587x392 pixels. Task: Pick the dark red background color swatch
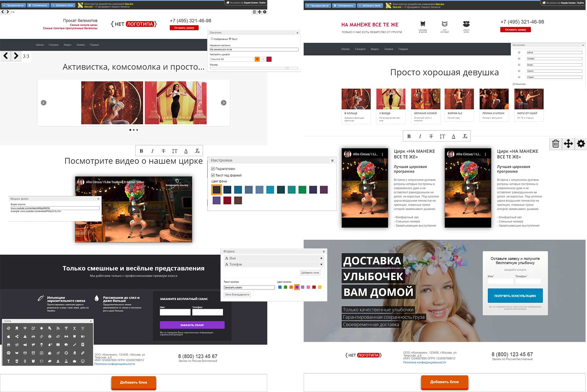(x=227, y=201)
